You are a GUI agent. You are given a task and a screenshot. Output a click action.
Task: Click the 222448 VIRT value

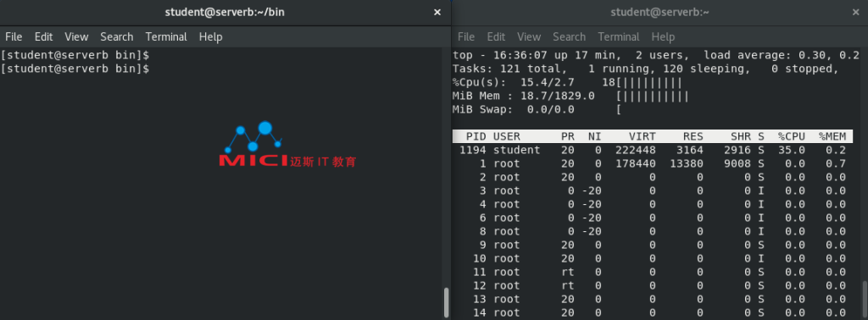[x=636, y=151]
